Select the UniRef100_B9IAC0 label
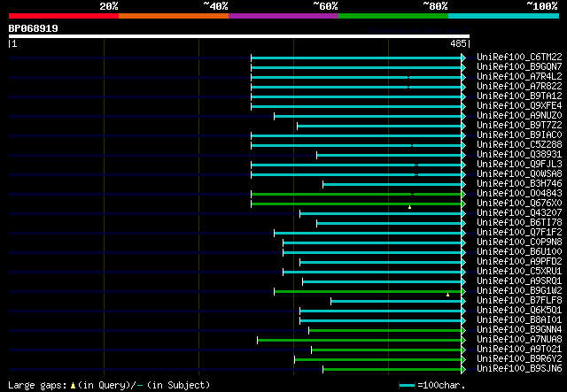The image size is (567, 392). click(519, 135)
